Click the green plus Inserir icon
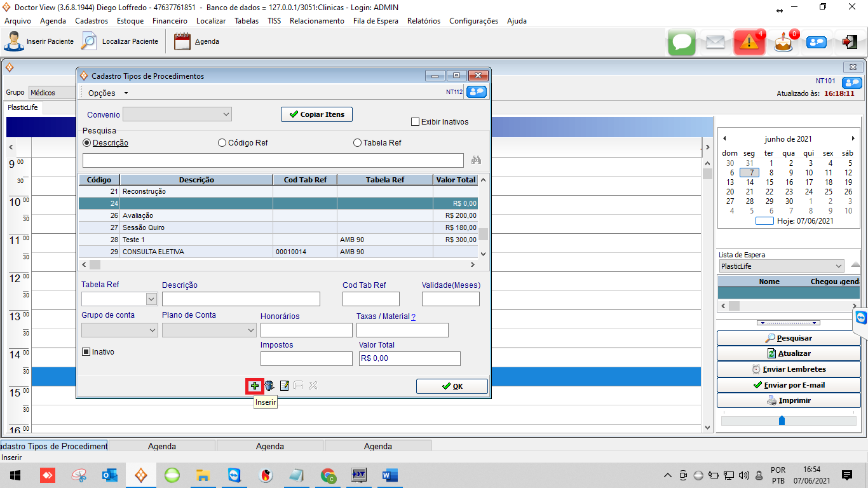Screen dimensions: 868x488 pos(255,386)
